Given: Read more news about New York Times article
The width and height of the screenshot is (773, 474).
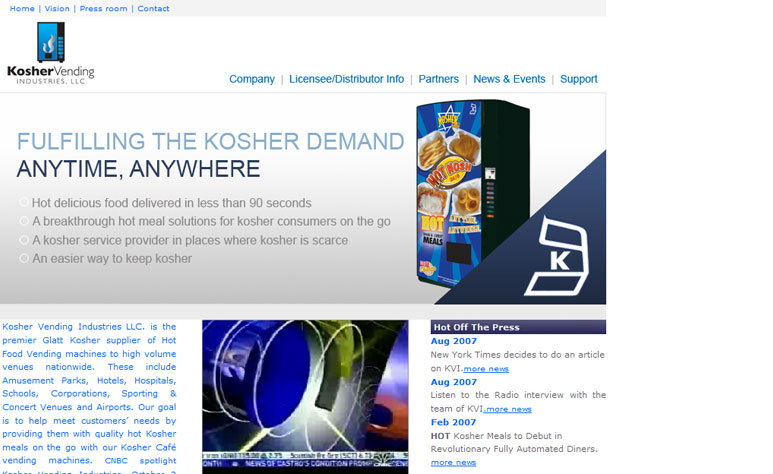Looking at the screenshot, I should click(x=486, y=369).
